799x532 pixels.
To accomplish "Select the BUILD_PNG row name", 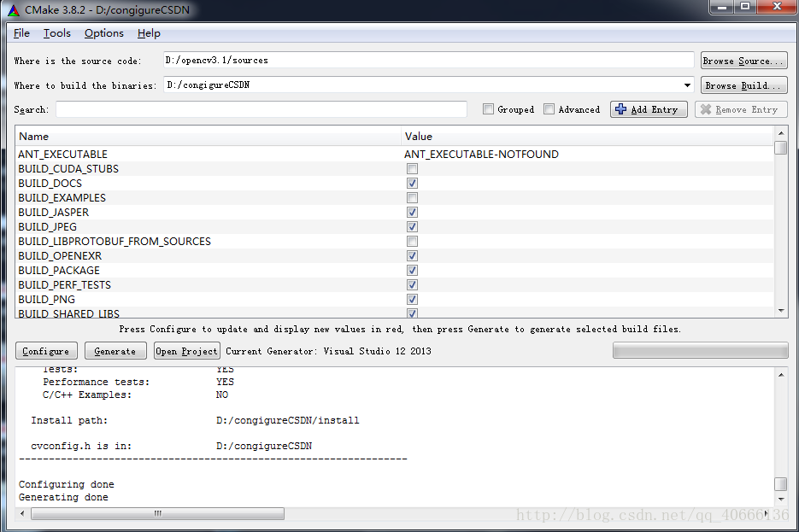I will click(47, 300).
